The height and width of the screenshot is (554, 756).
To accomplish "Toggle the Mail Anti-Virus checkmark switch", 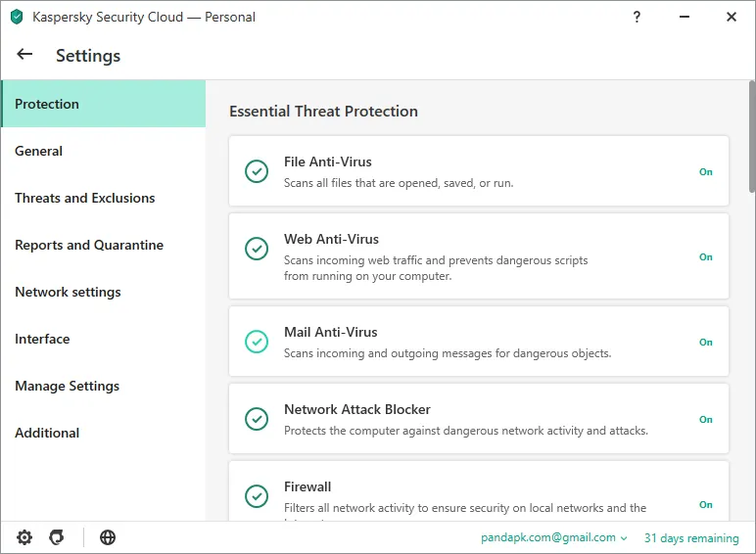I will (x=257, y=342).
